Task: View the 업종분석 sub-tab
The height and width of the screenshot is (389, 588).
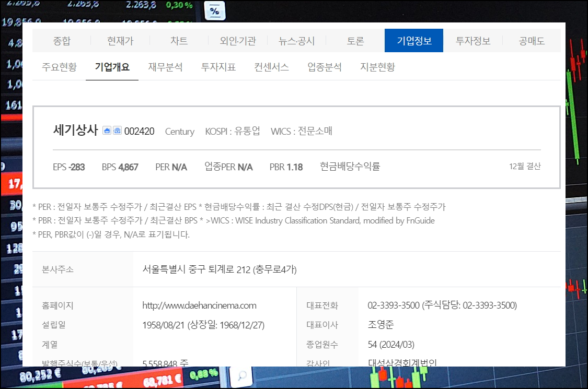Action: tap(325, 67)
